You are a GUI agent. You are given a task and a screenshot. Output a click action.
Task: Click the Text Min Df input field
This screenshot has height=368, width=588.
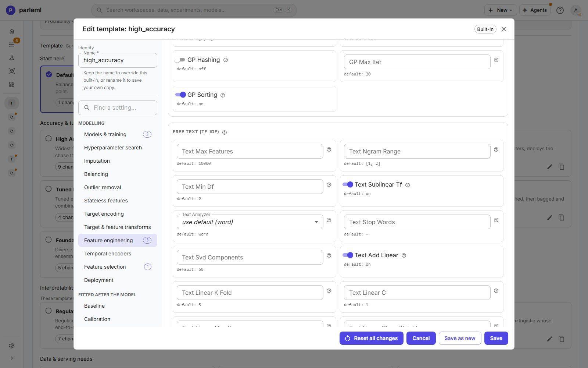[x=250, y=187]
